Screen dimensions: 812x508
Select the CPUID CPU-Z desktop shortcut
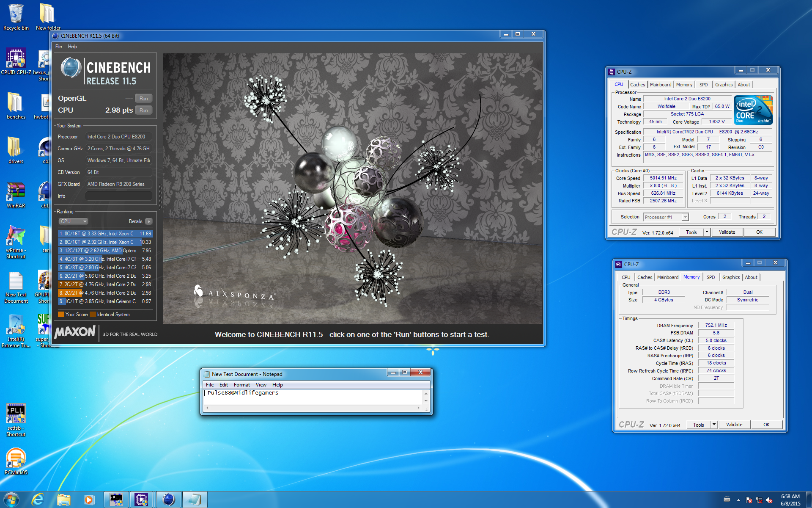coord(16,61)
